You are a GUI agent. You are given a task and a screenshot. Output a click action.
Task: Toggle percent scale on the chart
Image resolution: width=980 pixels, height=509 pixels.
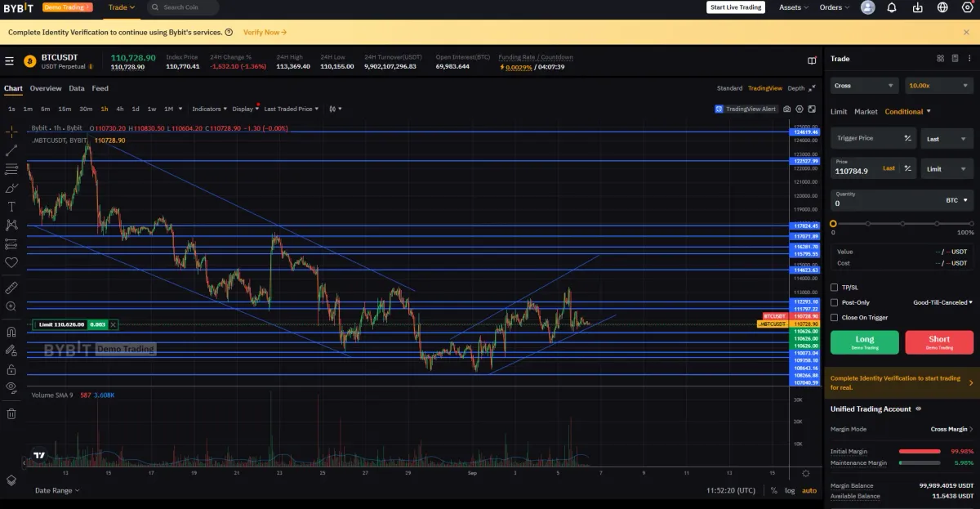click(x=773, y=490)
